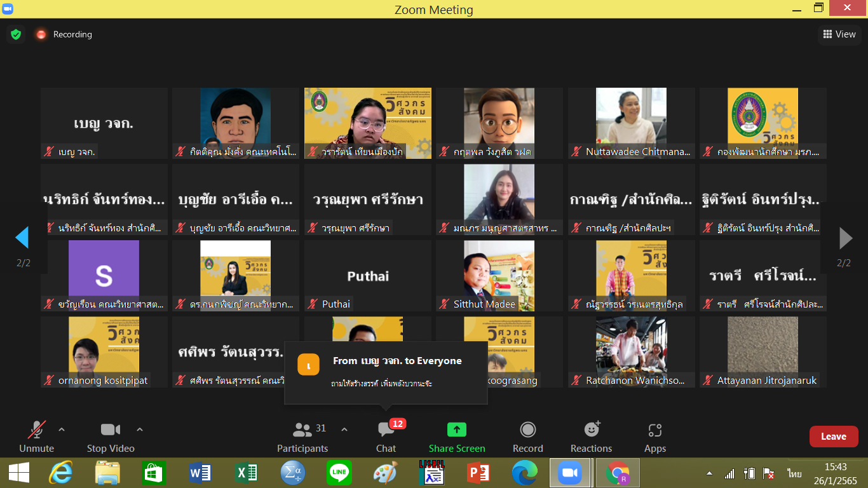Open the LISREL app on taskbar
Viewport: 868px width, 488px height.
click(431, 473)
